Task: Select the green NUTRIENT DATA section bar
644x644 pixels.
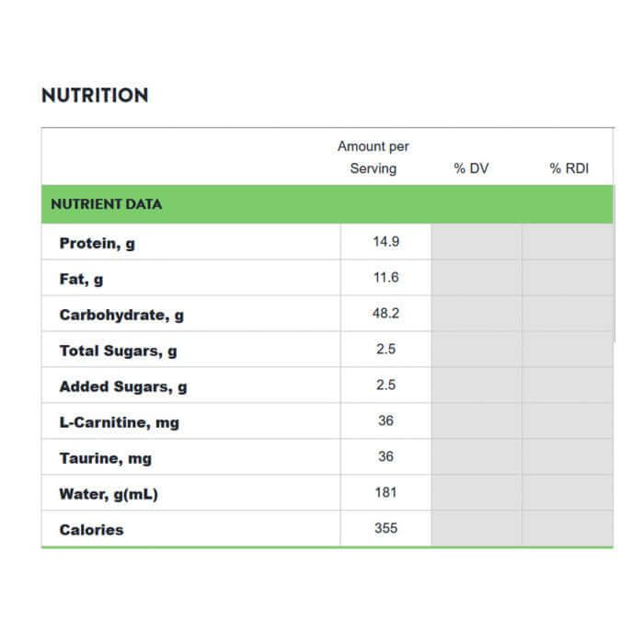Action: (327, 204)
